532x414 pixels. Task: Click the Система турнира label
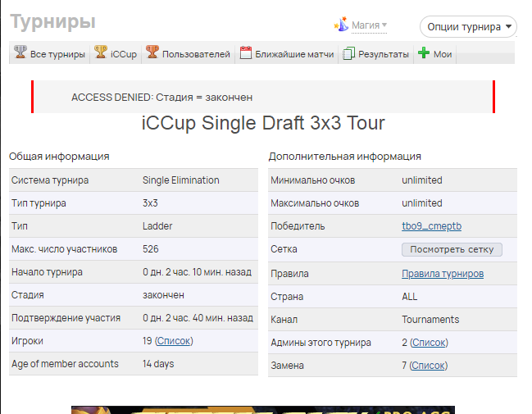50,180
